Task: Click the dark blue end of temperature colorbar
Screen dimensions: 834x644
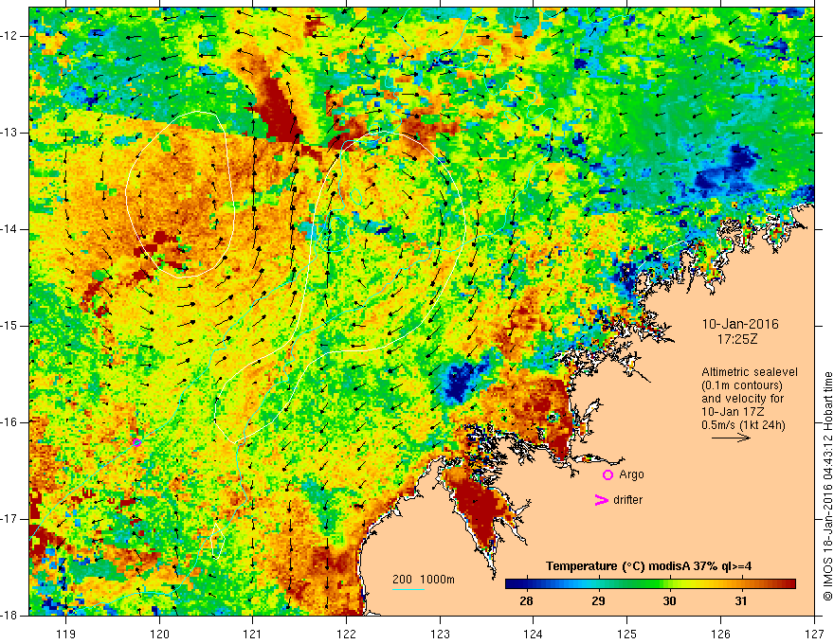Action: click(x=511, y=584)
